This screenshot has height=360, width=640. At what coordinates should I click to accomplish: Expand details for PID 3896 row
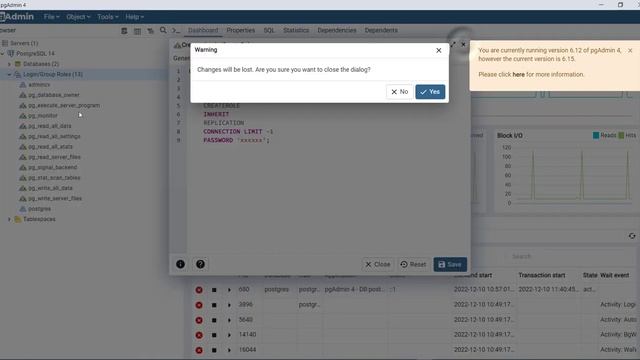coord(229,305)
